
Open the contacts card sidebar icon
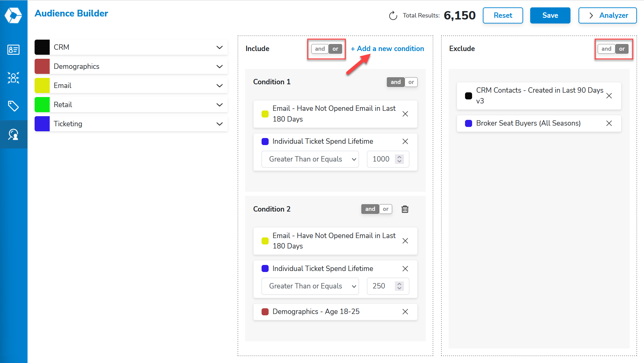pos(13,50)
